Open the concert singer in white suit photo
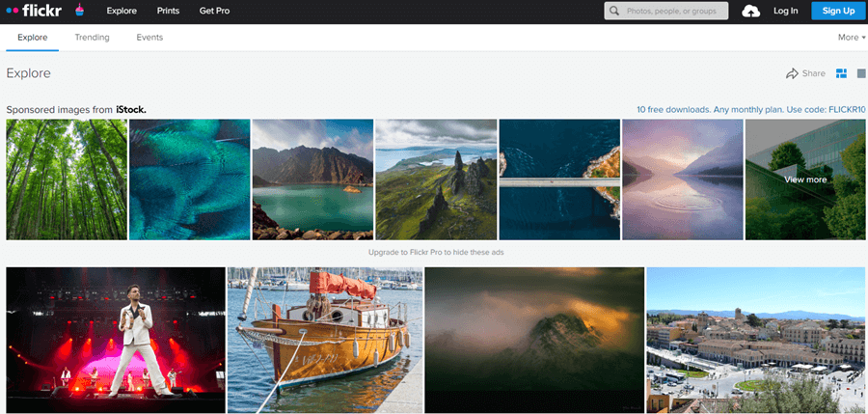 pyautogui.click(x=116, y=341)
